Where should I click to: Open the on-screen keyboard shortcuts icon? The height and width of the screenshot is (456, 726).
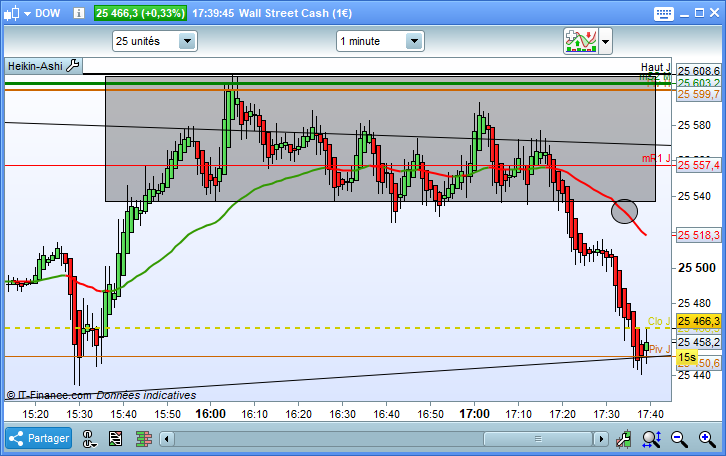pos(663,13)
